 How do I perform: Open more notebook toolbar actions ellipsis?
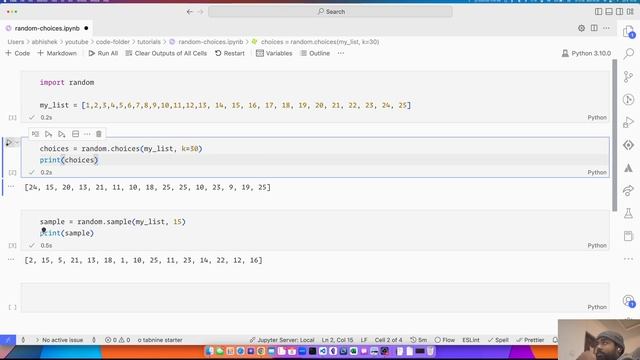point(341,53)
